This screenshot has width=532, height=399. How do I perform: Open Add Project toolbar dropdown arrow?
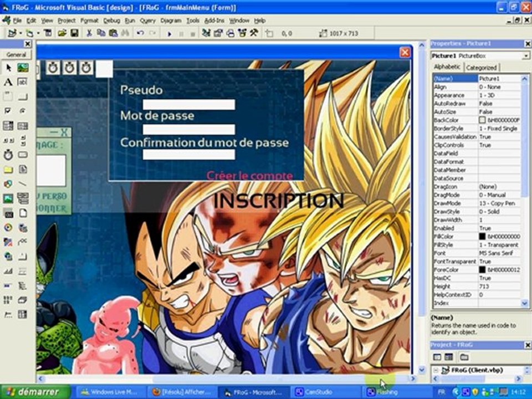tap(21, 33)
